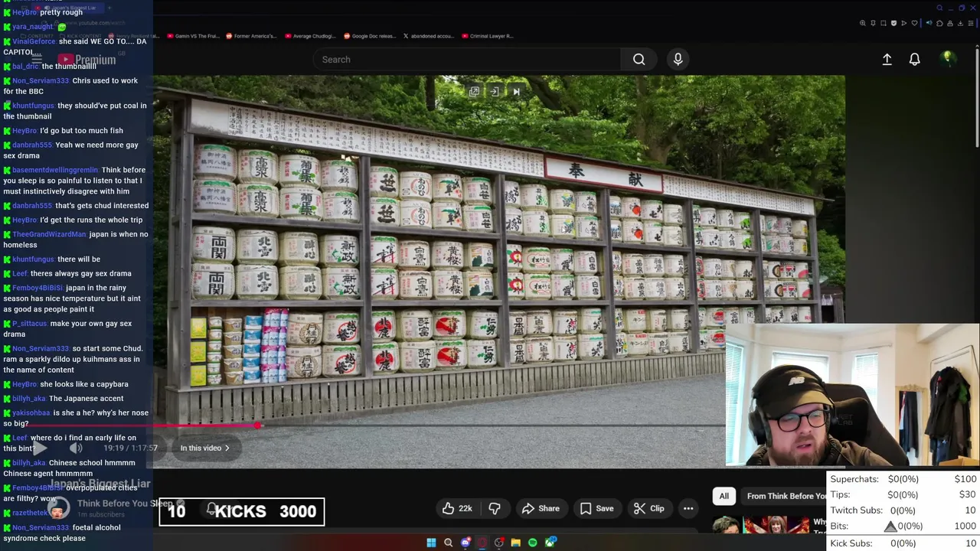Select the 'All' recommendations chip

pos(724,496)
